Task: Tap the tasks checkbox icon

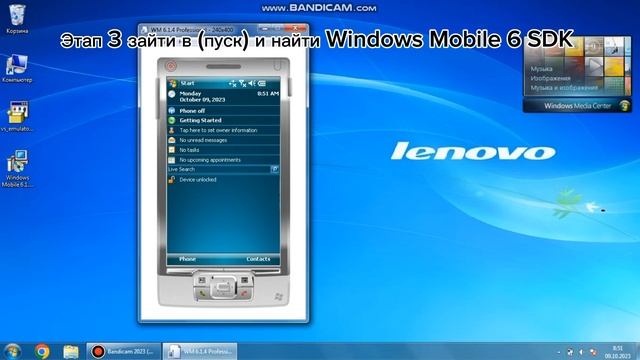Action: [172, 150]
